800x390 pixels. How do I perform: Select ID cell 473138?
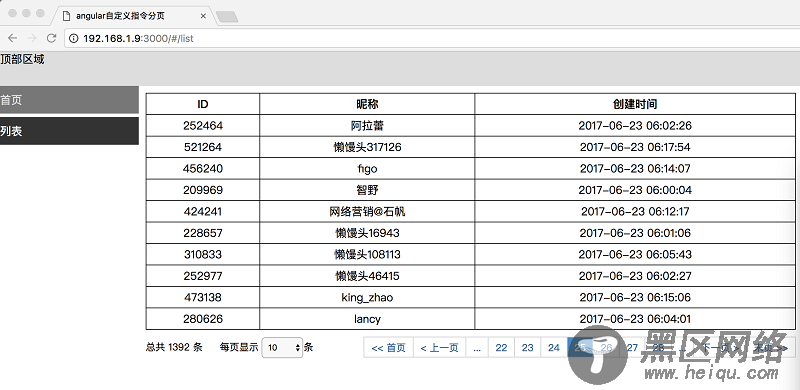[203, 297]
